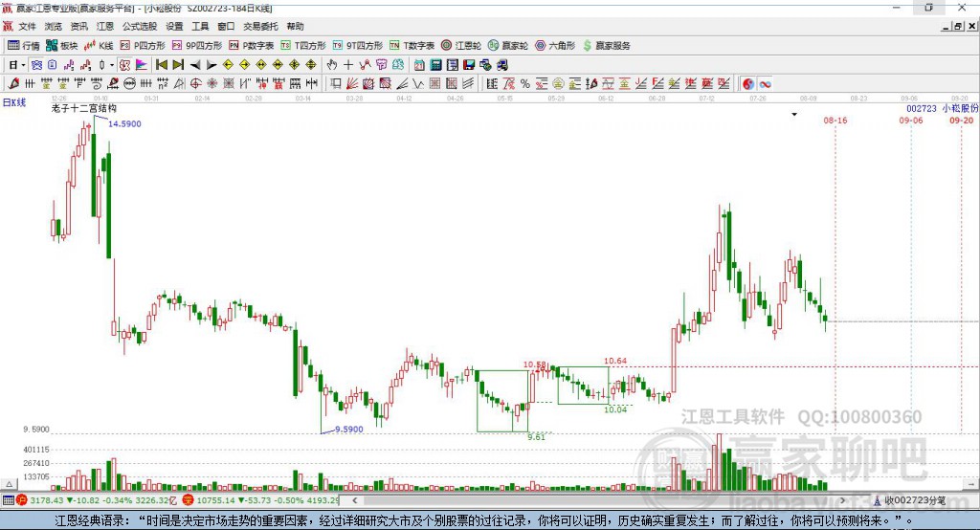Click the horizontal scrollbar left arrow

[x=355, y=500]
